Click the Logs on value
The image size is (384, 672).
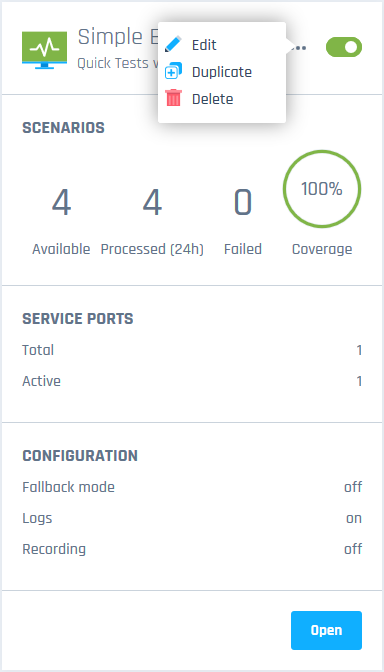(x=354, y=518)
